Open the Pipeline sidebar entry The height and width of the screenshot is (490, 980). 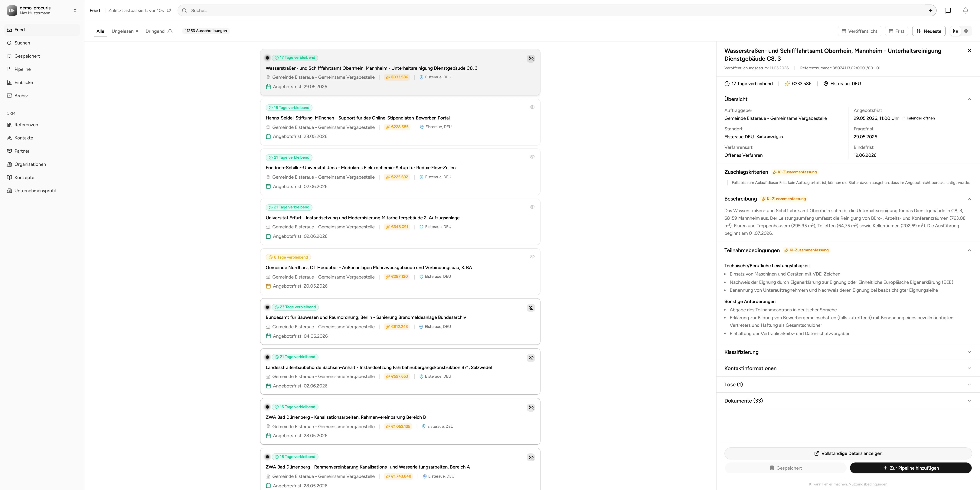[x=42, y=69]
